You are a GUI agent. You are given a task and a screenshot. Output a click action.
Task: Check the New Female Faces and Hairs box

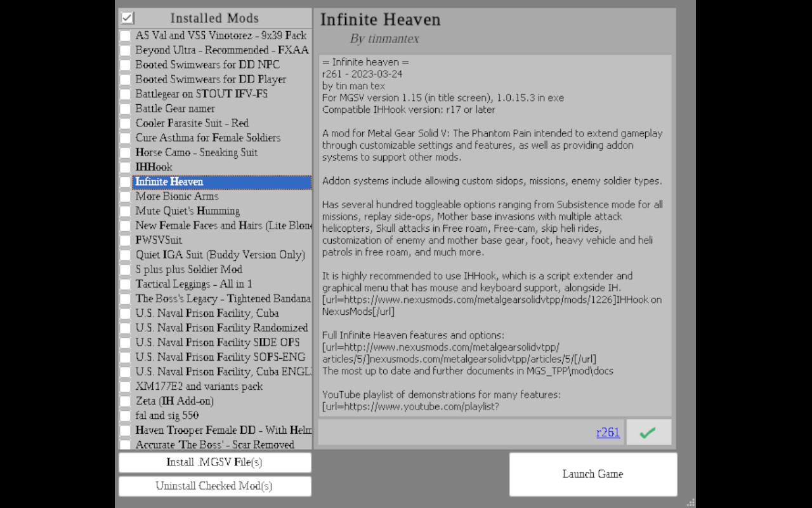coord(125,225)
